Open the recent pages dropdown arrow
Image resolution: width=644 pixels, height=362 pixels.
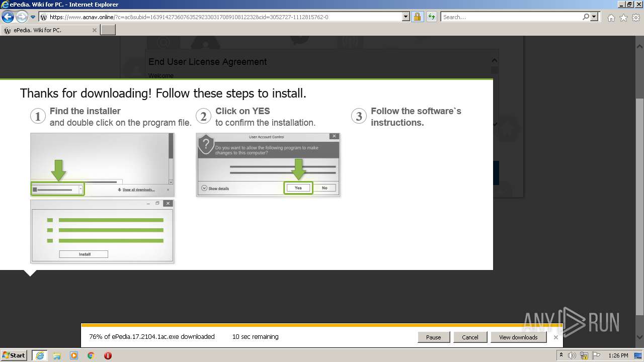point(33,17)
